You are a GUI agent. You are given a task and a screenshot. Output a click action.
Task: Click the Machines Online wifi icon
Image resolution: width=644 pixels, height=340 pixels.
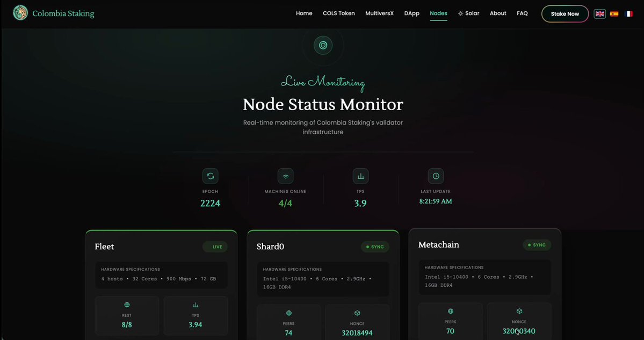click(x=285, y=176)
